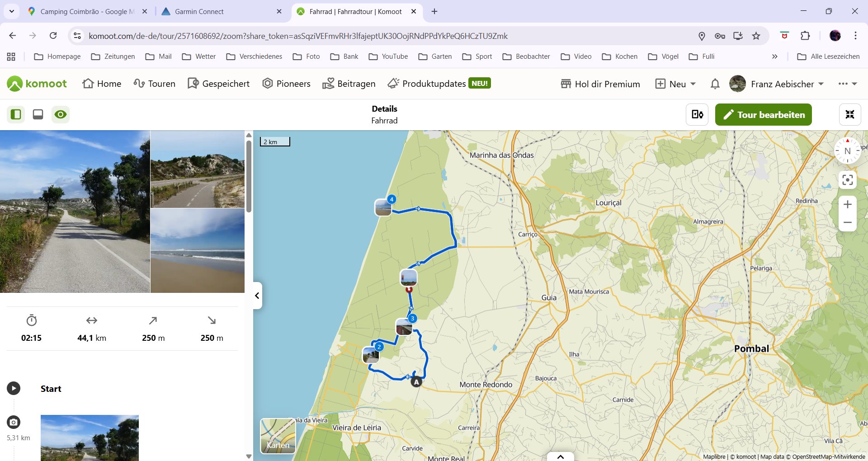Viewport: 868px width, 461px height.
Task: Open the Hol dir Premium link
Action: [x=600, y=84]
